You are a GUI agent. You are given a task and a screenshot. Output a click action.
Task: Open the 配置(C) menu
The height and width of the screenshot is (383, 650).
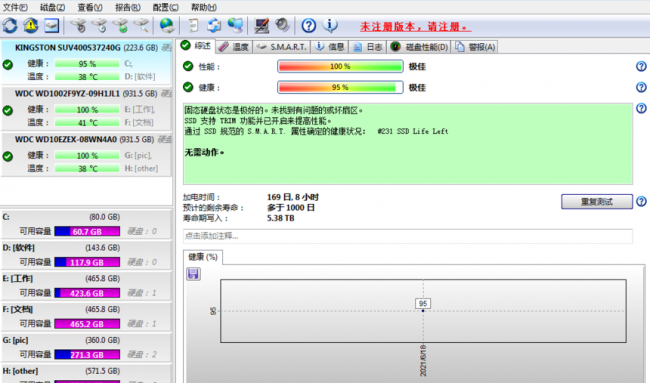(x=165, y=7)
